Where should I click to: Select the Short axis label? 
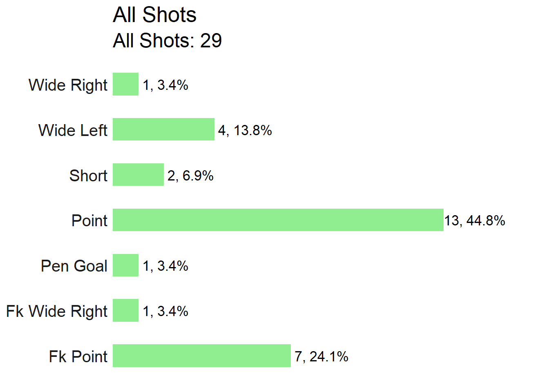click(88, 176)
